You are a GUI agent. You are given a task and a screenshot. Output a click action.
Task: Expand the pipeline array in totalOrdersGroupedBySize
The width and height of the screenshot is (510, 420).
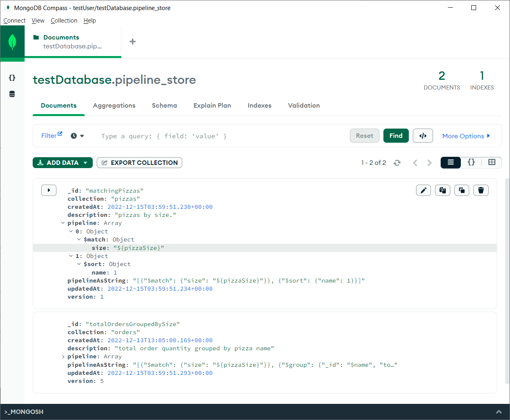(x=63, y=357)
